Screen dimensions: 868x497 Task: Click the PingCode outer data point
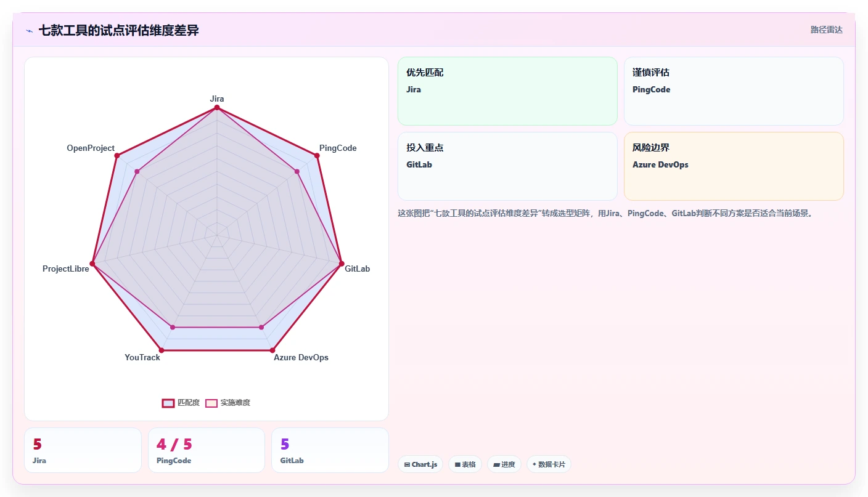[317, 156]
